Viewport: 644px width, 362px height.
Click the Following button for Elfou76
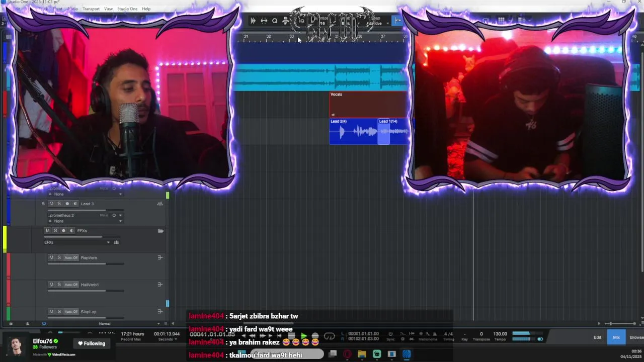(x=91, y=343)
